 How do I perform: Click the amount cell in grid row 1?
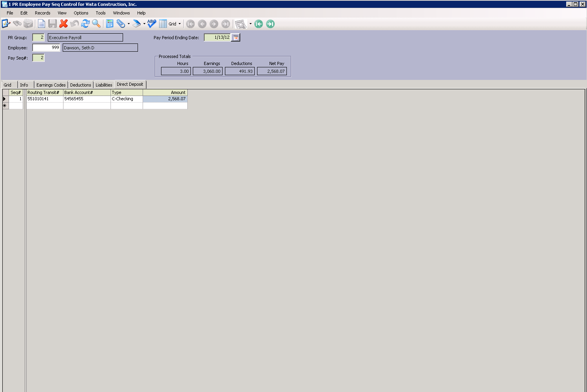[x=165, y=99]
